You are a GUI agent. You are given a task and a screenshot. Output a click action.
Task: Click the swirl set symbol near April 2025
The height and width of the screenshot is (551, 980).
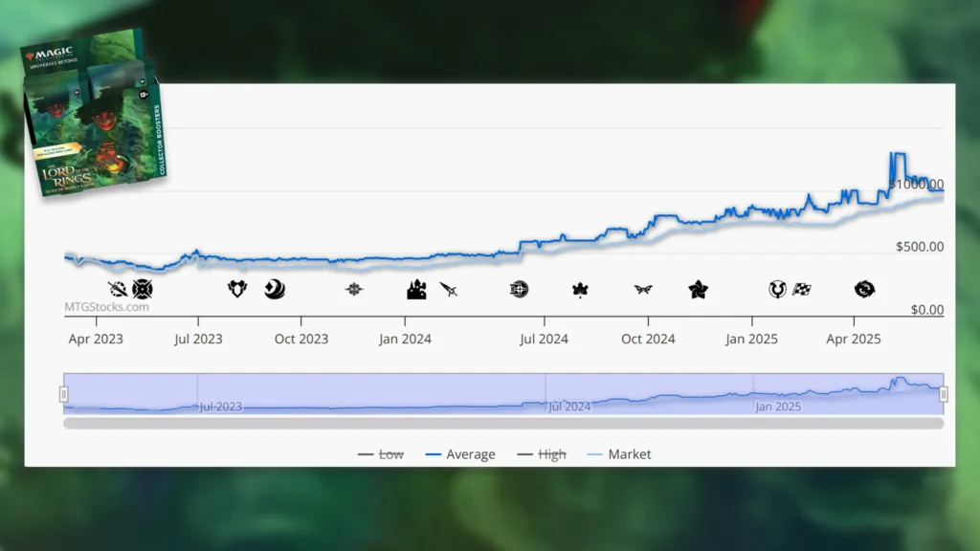click(864, 289)
